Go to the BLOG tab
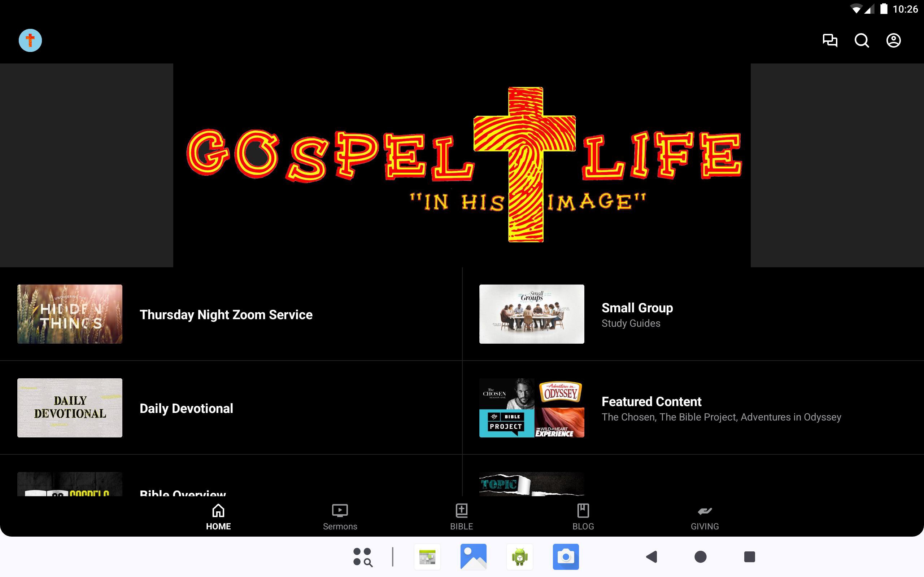 click(583, 517)
